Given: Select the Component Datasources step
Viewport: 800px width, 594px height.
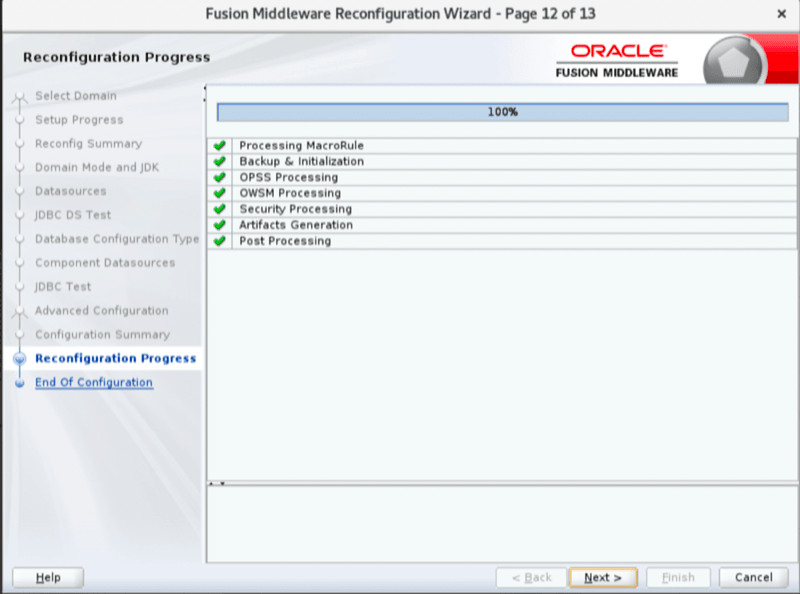Looking at the screenshot, I should click(x=105, y=263).
